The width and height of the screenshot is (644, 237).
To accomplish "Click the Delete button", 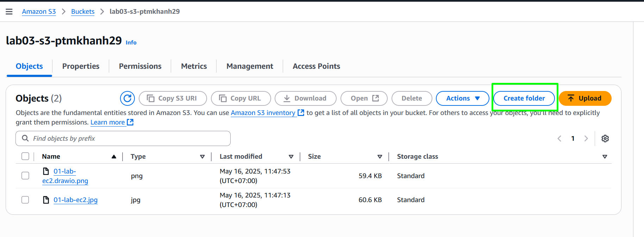I will tap(412, 98).
